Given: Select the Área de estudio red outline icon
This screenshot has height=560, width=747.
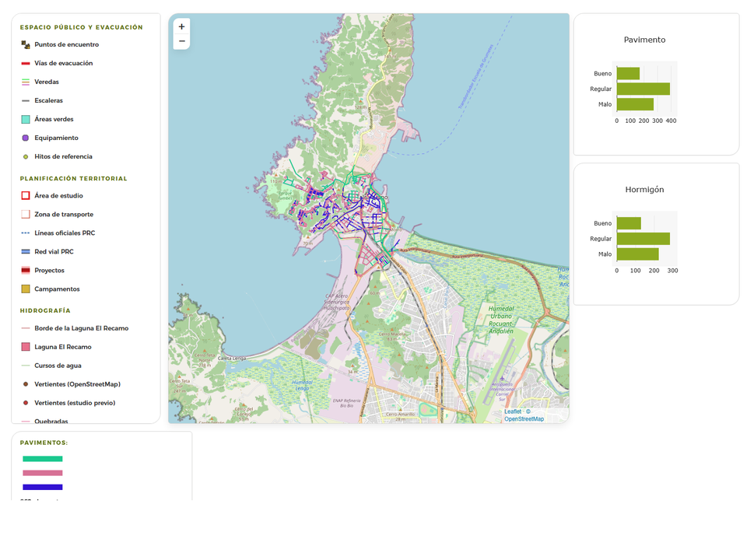Looking at the screenshot, I should [26, 196].
